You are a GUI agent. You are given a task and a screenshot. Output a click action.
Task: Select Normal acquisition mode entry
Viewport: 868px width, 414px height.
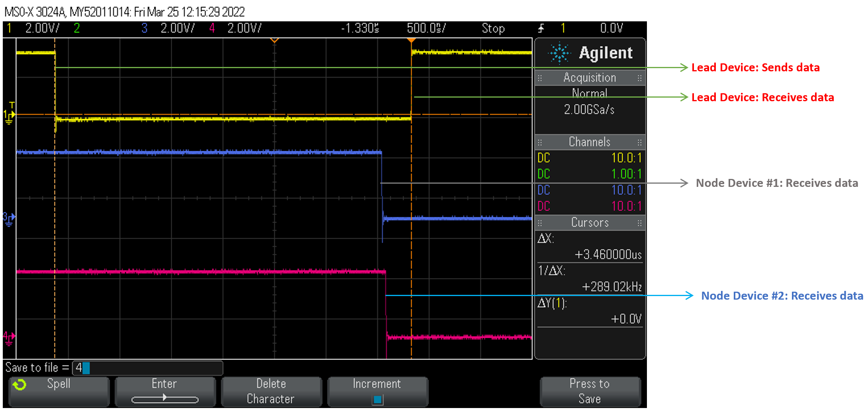click(590, 93)
